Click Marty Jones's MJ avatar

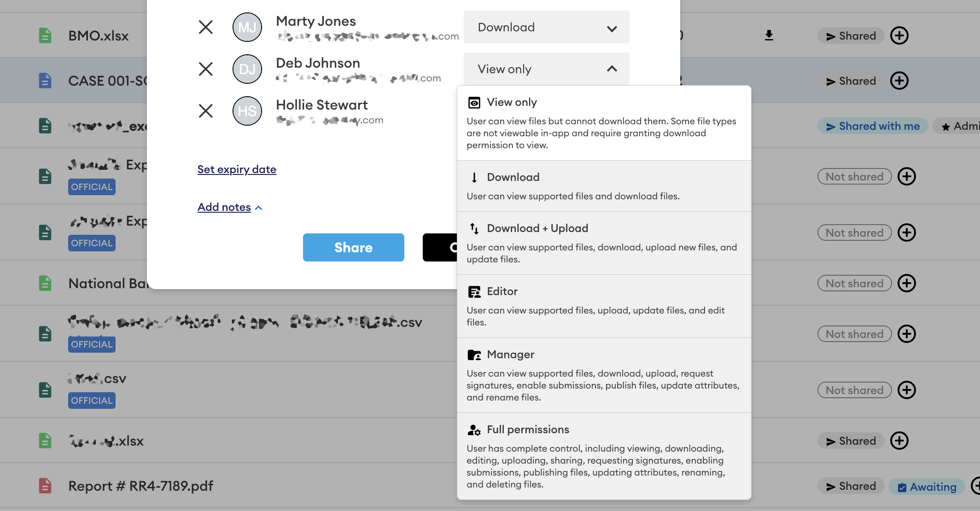247,27
